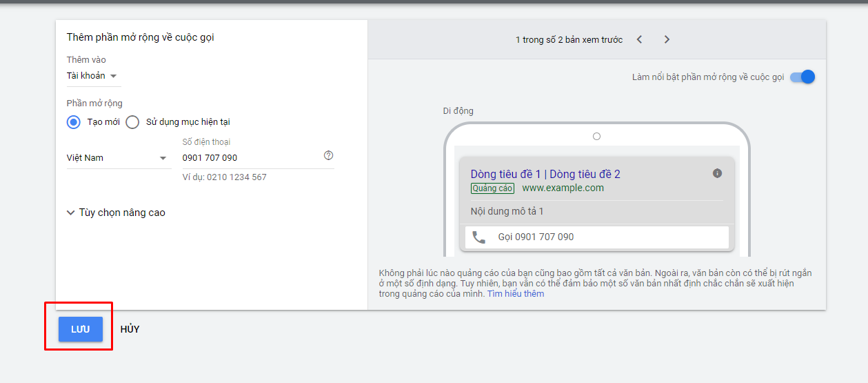Click the HỦY cancel button
The image size is (868, 383).
[130, 329]
